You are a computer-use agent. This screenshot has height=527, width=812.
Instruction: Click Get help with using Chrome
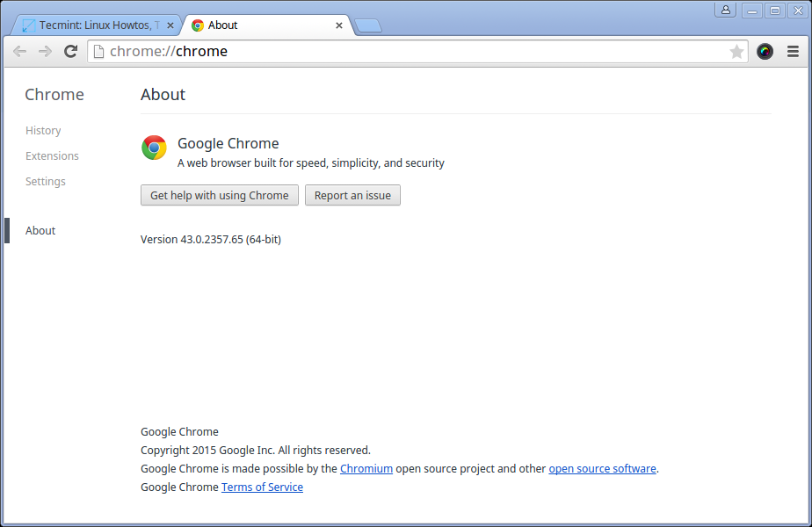[x=220, y=195]
